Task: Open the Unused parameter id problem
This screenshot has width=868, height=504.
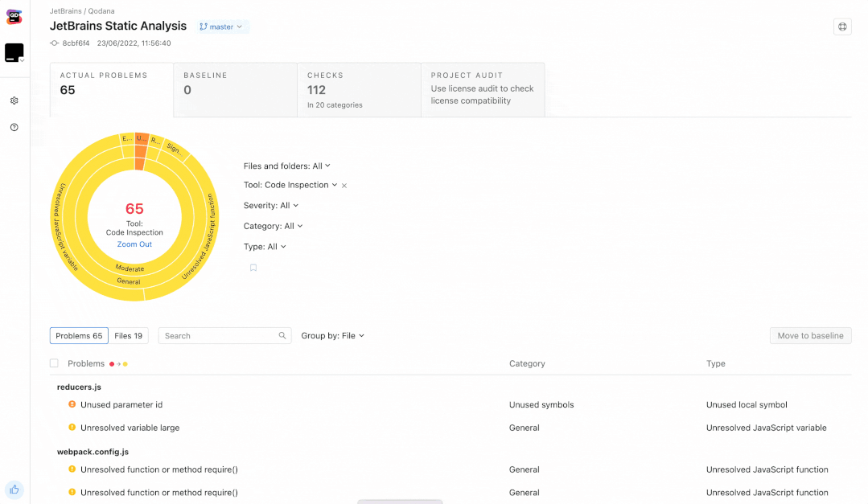Action: [121, 404]
